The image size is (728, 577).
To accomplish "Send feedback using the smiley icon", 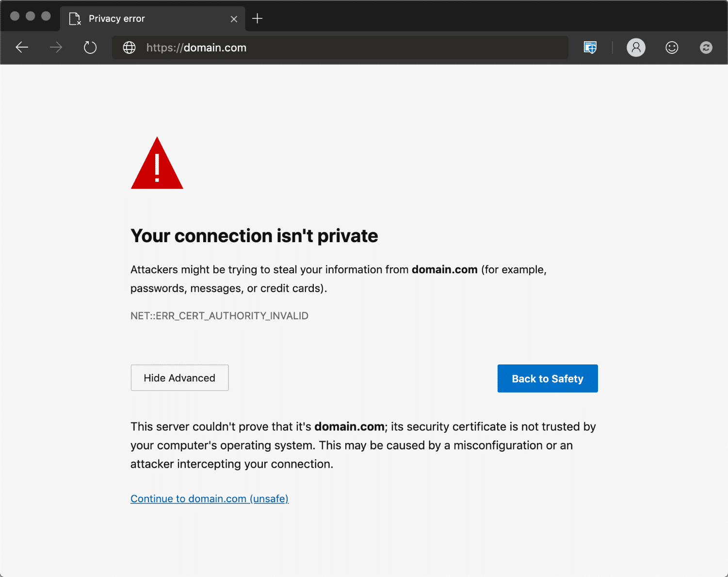I will (x=672, y=47).
